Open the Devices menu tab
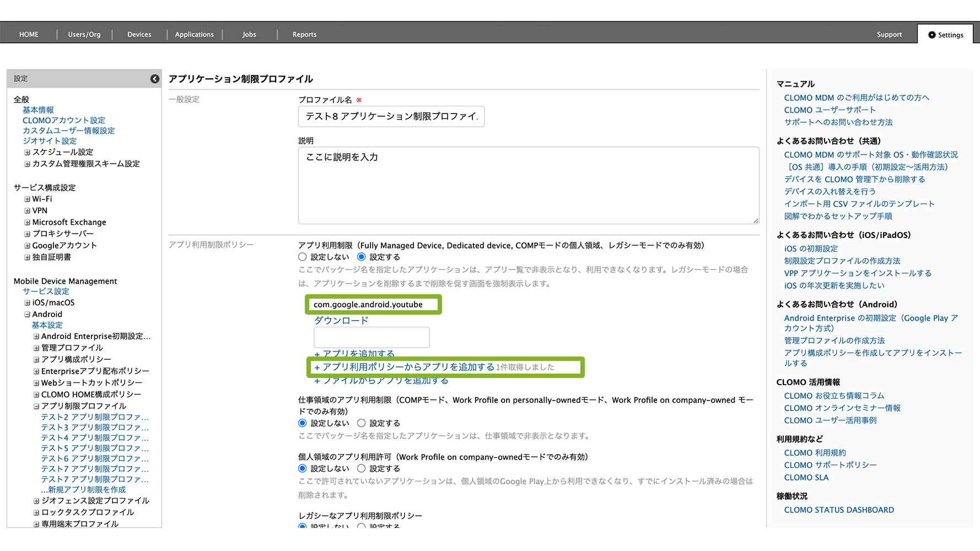 pyautogui.click(x=139, y=34)
